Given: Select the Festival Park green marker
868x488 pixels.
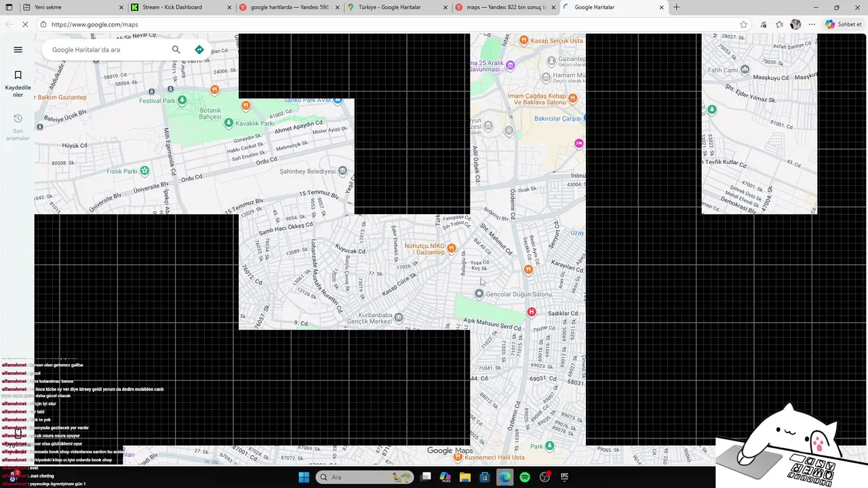Looking at the screenshot, I should click(182, 101).
